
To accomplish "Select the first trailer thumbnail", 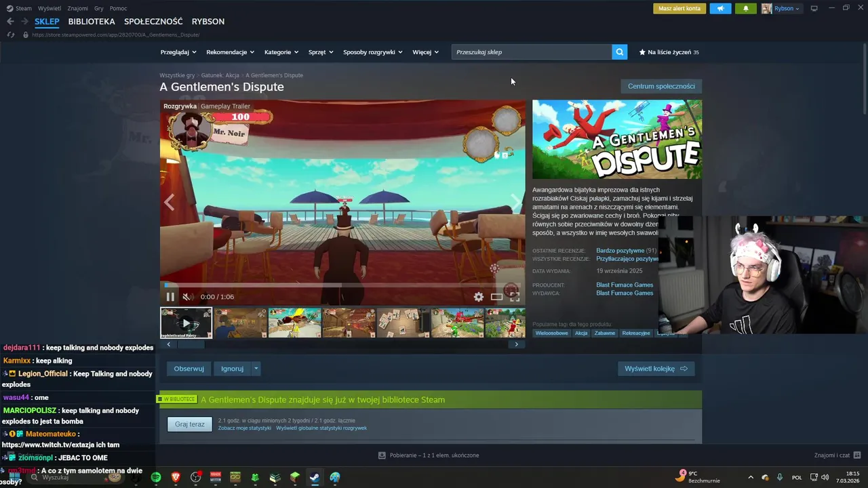I will pos(186,323).
